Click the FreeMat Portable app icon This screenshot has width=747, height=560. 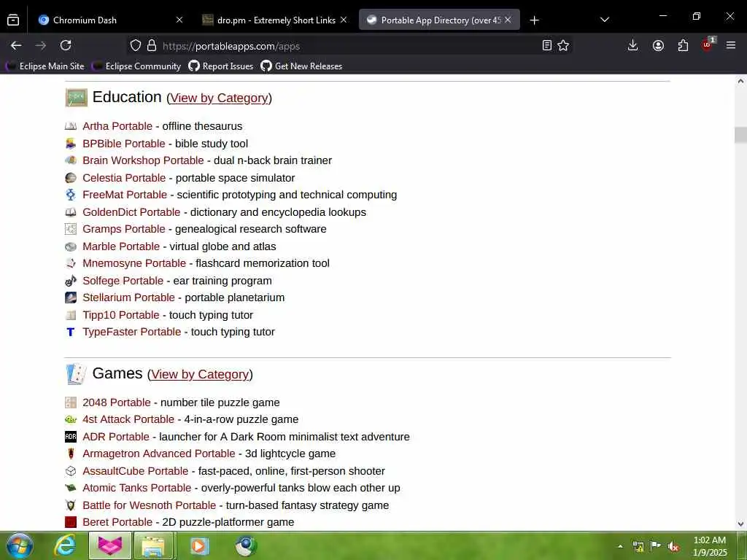coord(71,195)
